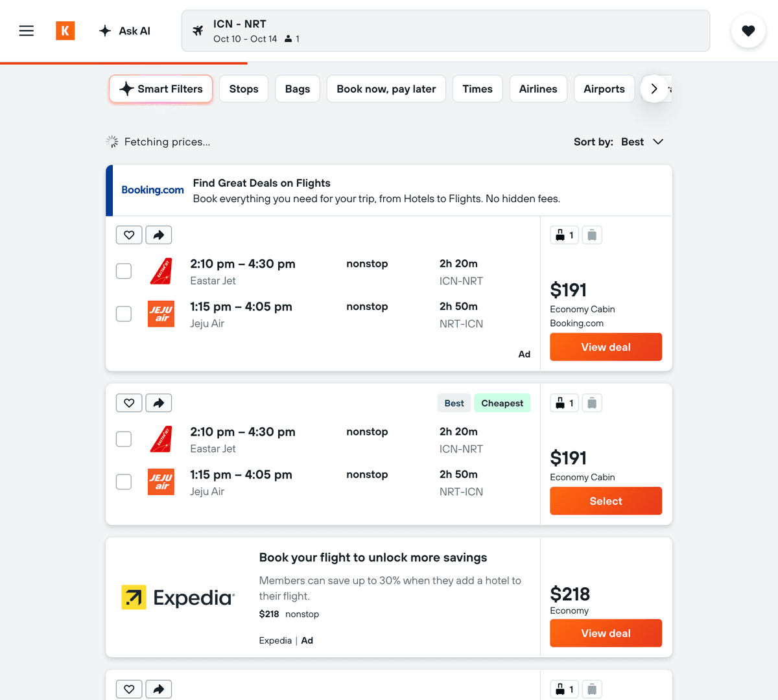Expand the Airlines filter

point(538,89)
